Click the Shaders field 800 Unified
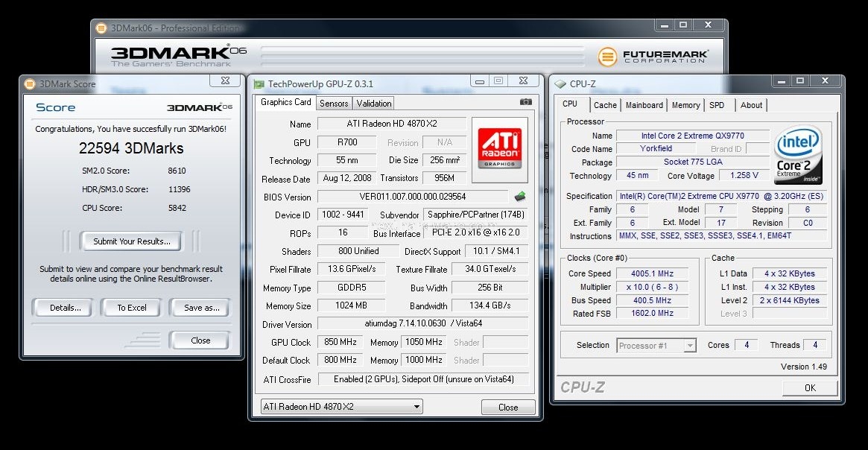868x450 pixels. 358,251
